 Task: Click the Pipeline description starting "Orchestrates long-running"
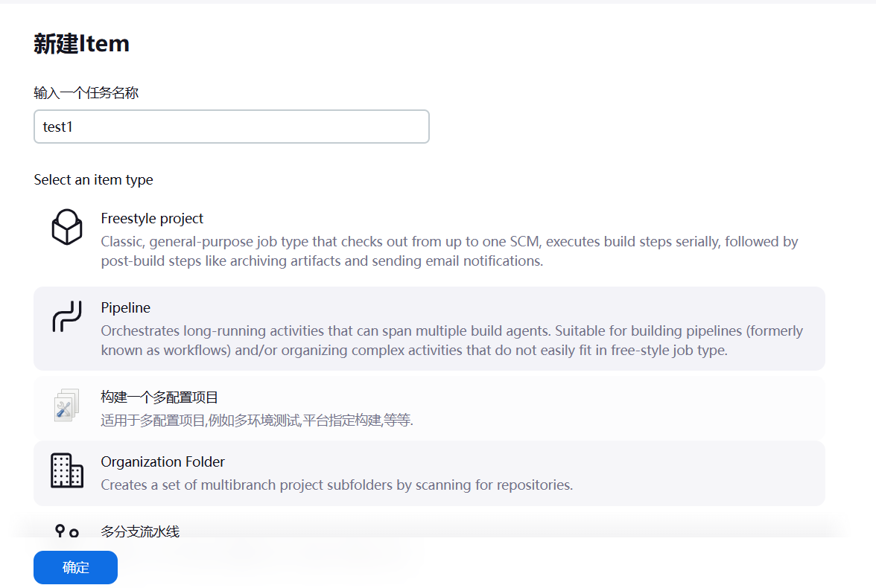[451, 341]
